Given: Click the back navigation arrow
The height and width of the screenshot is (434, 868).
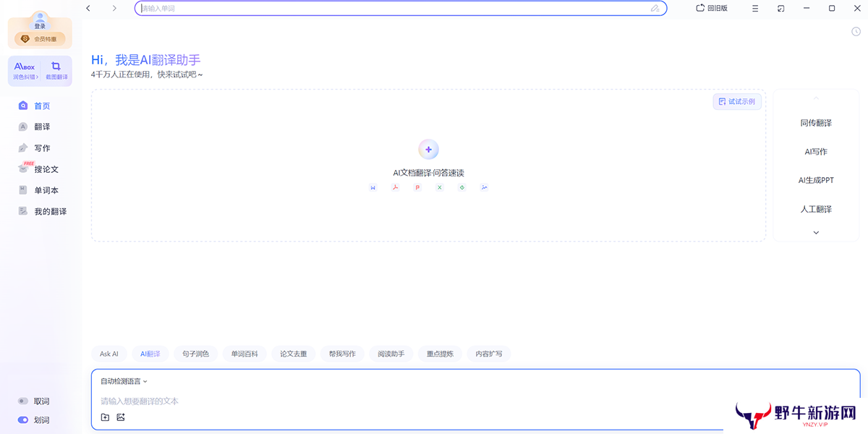Looking at the screenshot, I should (x=88, y=8).
